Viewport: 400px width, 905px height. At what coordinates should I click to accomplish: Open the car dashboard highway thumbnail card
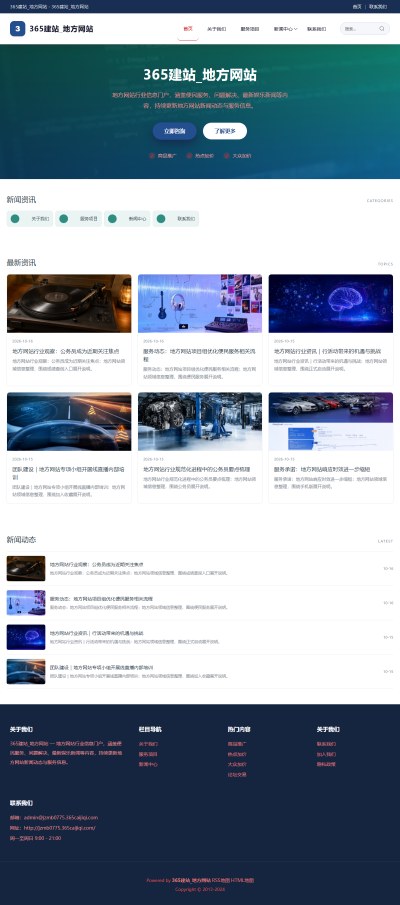tap(69, 422)
